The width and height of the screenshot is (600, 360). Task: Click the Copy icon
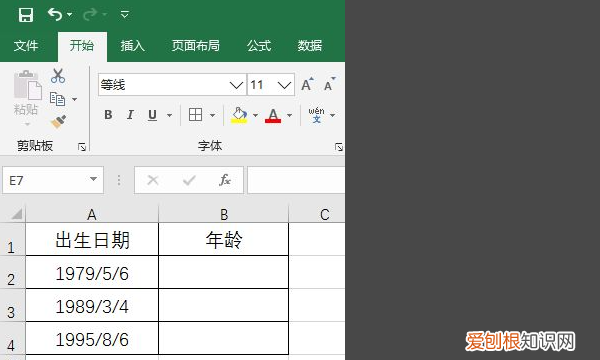point(57,99)
